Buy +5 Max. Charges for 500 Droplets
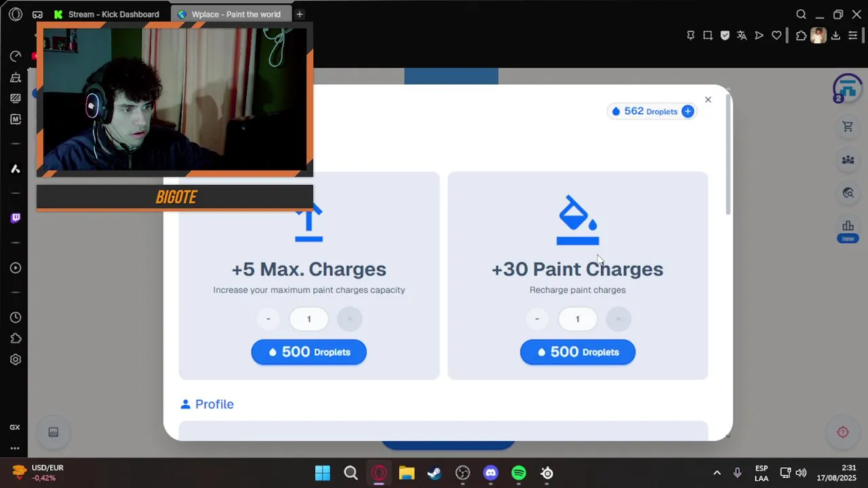This screenshot has height=488, width=868. 309,352
